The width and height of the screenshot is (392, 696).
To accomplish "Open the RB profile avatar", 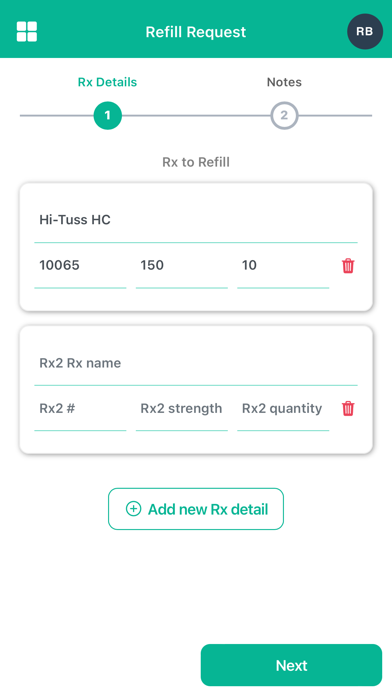I will point(365,32).
